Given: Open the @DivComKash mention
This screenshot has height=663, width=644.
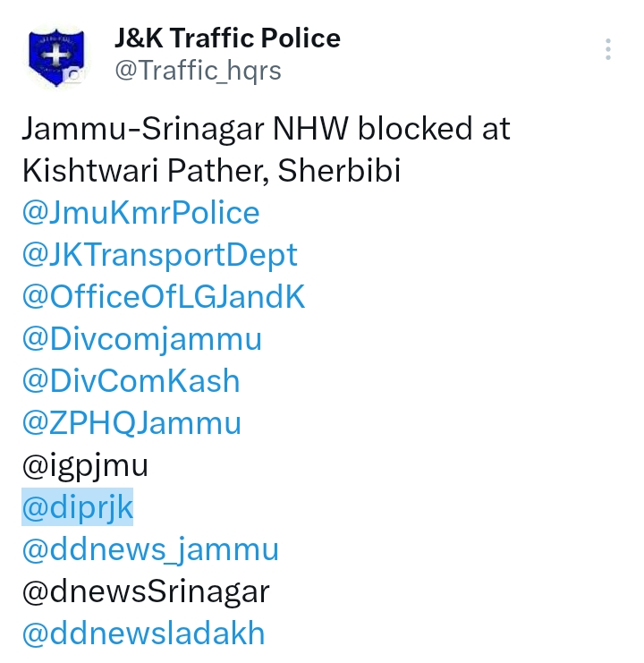Looking at the screenshot, I should [131, 381].
